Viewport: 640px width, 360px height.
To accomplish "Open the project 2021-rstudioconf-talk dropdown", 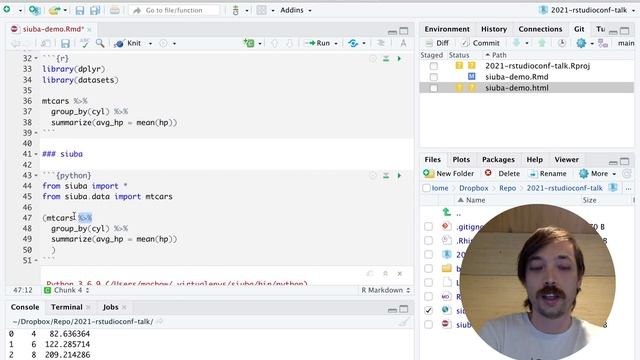I will 587,10.
